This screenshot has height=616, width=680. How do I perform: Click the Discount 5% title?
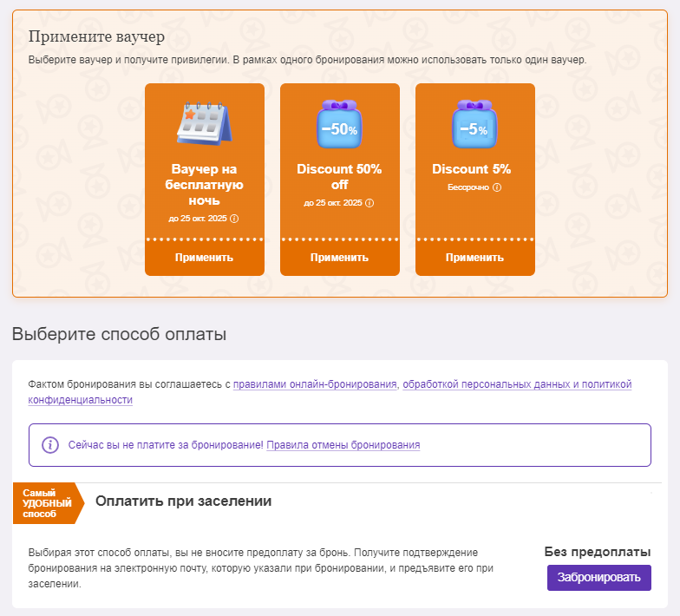pos(472,168)
